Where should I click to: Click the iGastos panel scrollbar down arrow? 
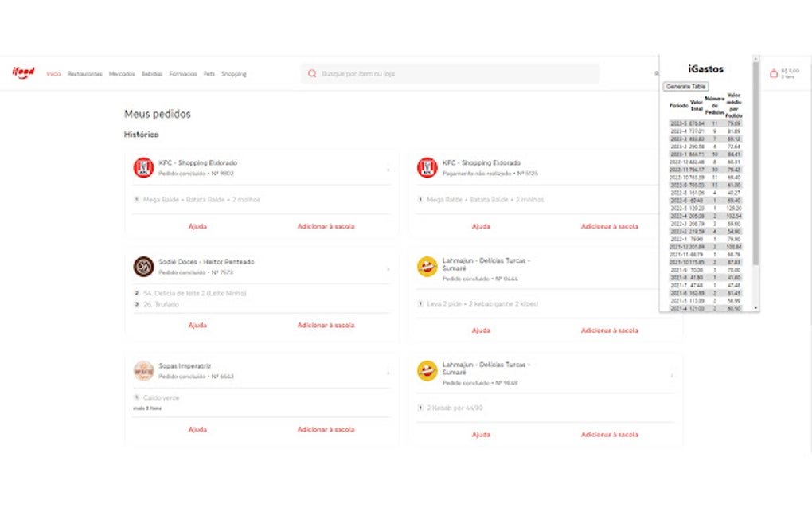tap(755, 308)
